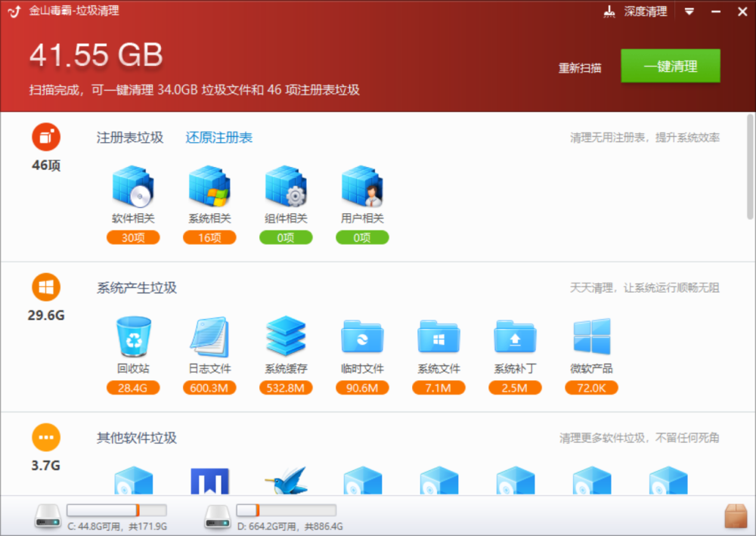
Task: Open the 回收站 recycle bin icon
Action: click(133, 336)
